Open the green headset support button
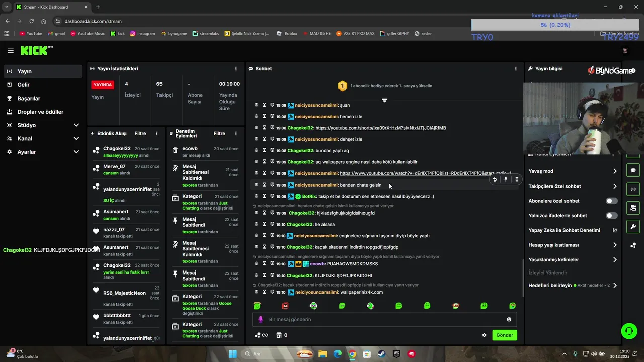The height and width of the screenshot is (362, 644). pos(629,331)
